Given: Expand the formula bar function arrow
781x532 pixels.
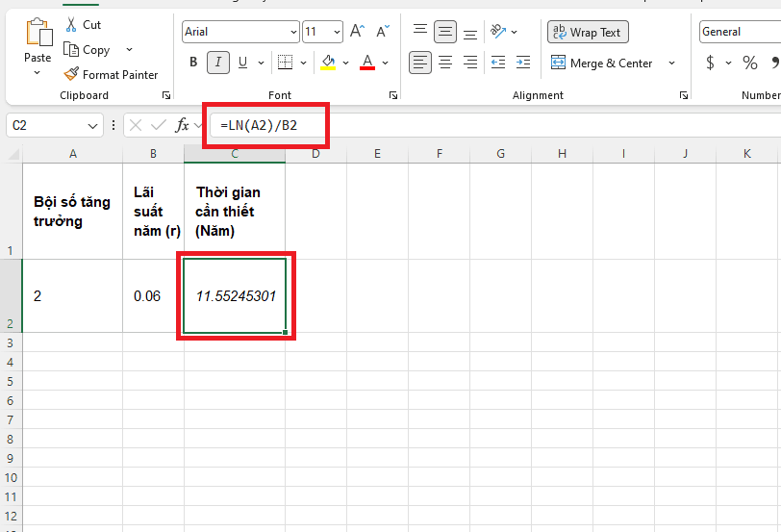Looking at the screenshot, I should [x=198, y=125].
